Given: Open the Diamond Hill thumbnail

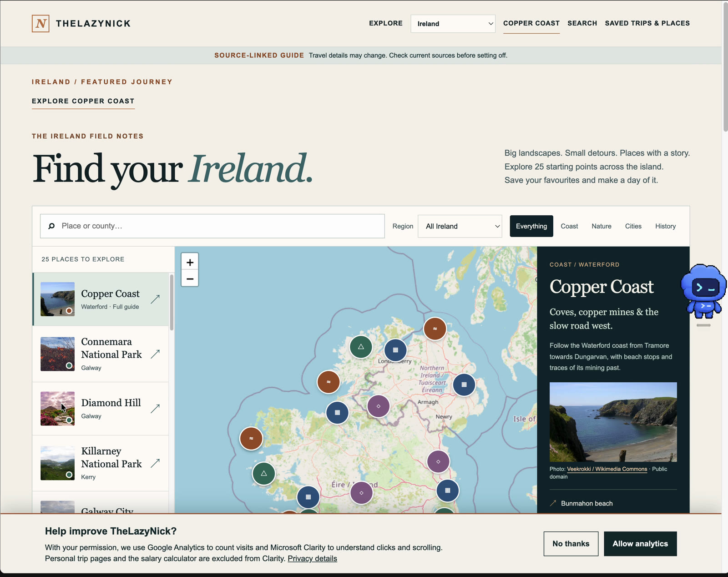Looking at the screenshot, I should [x=57, y=409].
